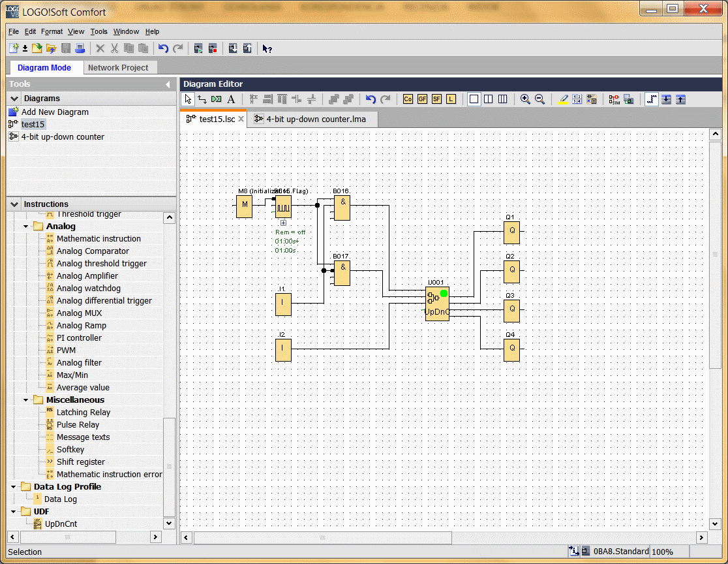728x564 pixels.
Task: Expand the parameter box below the pulse generator
Action: pos(283,223)
